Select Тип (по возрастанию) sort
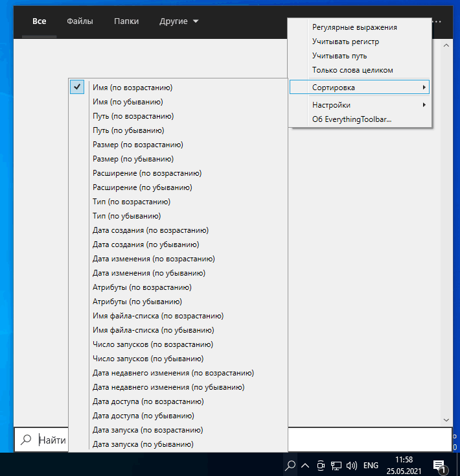Viewport: 460px width, 476px height. pyautogui.click(x=178, y=202)
